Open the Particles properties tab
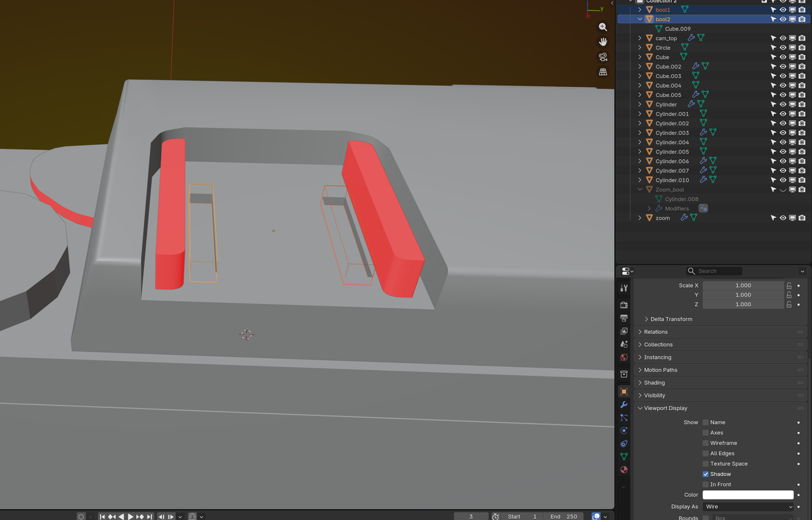 [624, 418]
